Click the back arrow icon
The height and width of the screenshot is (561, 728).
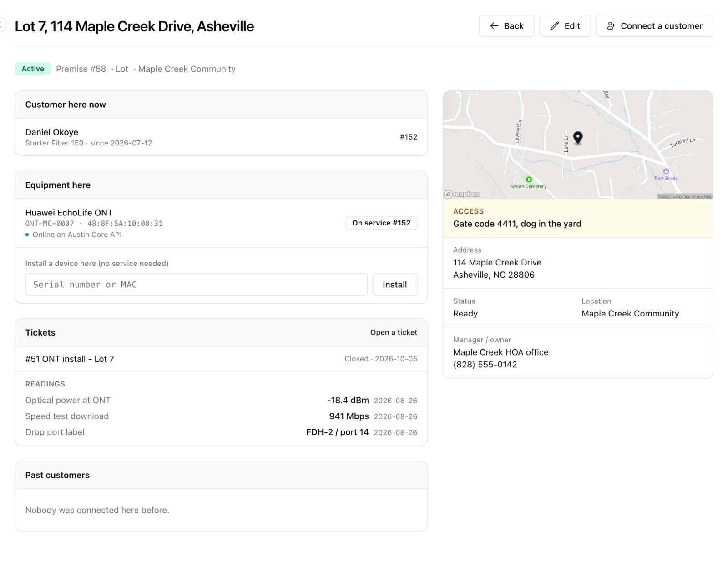click(494, 26)
